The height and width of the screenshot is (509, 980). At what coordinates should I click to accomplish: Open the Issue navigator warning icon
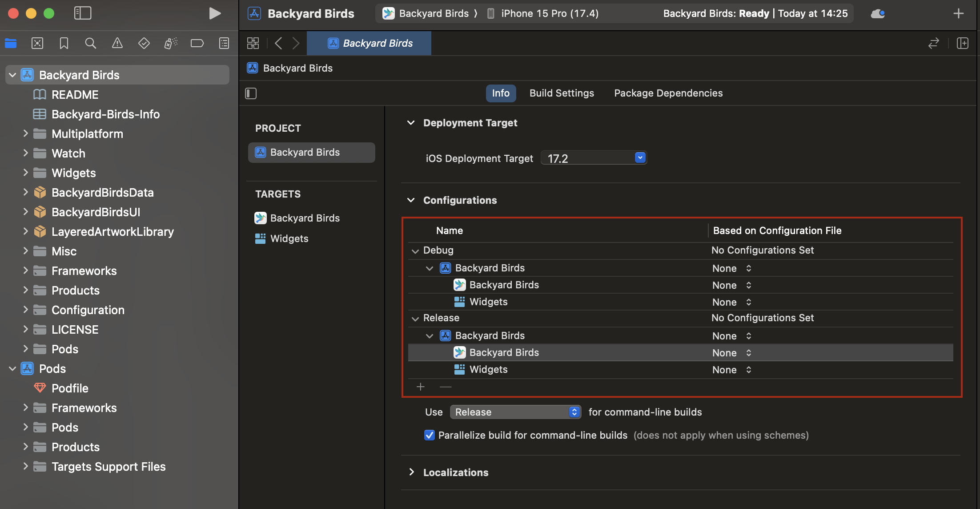(x=117, y=43)
